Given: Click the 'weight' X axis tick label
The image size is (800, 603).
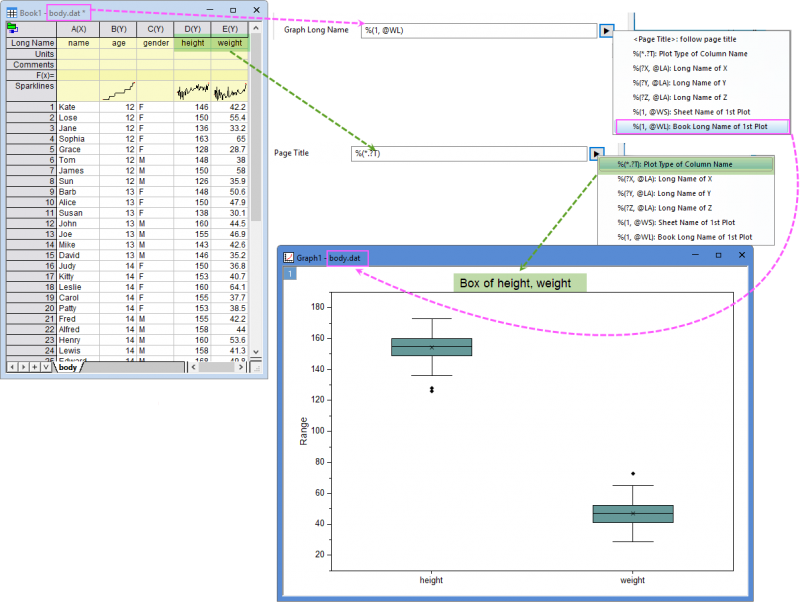Looking at the screenshot, I should [632, 580].
